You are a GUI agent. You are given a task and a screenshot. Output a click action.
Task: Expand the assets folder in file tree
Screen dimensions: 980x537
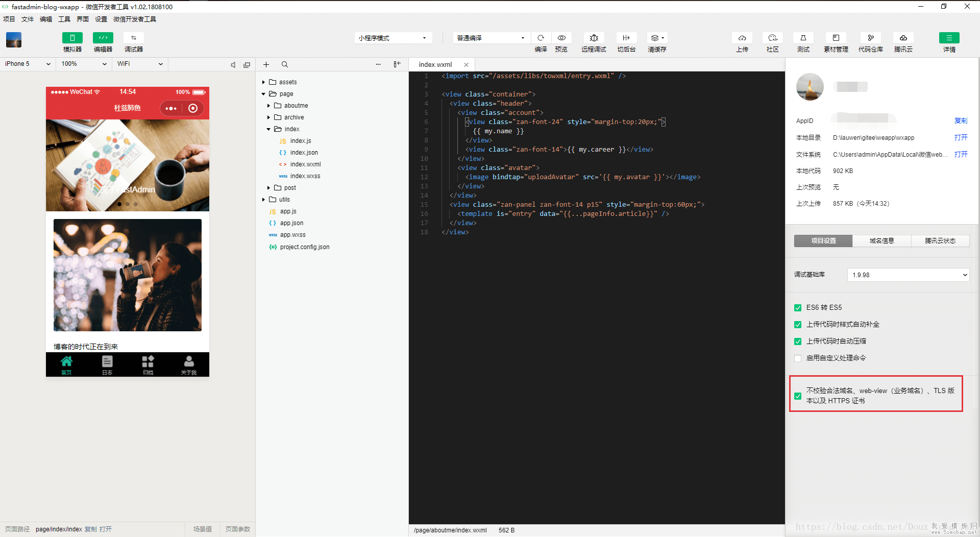[x=287, y=82]
